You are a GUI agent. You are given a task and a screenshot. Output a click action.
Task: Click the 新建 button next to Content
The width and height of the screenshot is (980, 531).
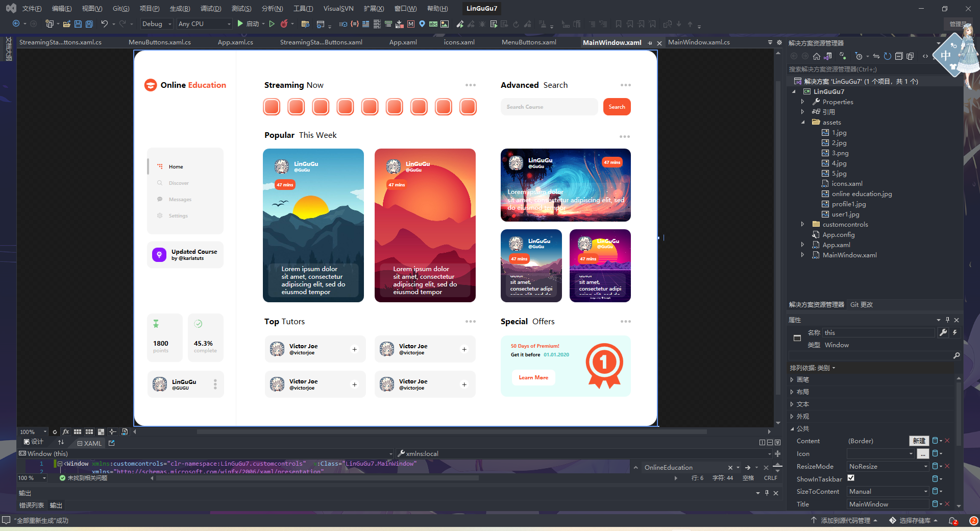[x=919, y=441]
